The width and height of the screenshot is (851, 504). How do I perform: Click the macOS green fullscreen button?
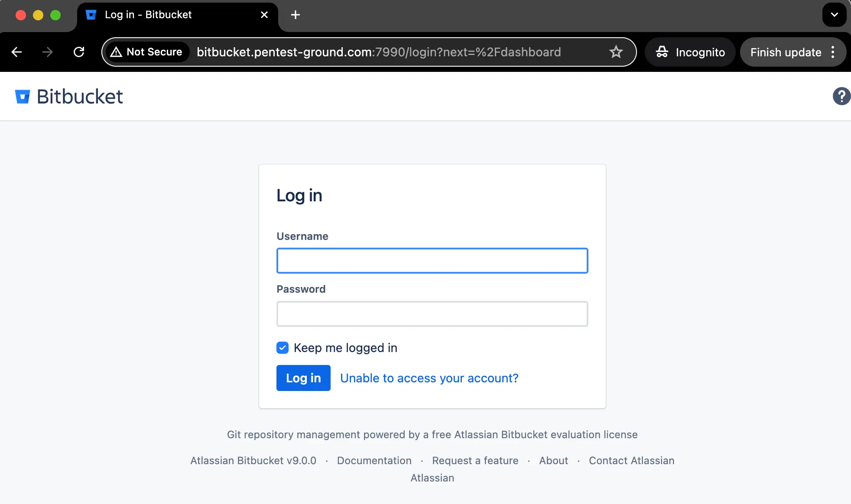click(55, 15)
